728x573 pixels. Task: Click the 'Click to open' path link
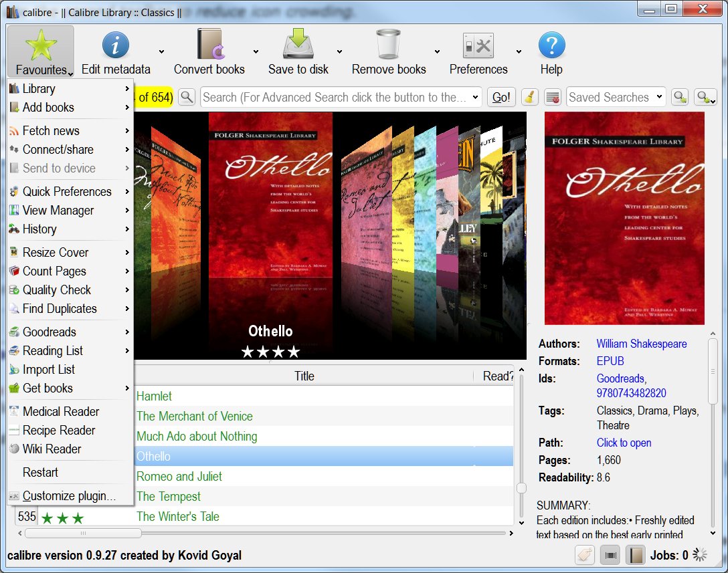coord(624,443)
